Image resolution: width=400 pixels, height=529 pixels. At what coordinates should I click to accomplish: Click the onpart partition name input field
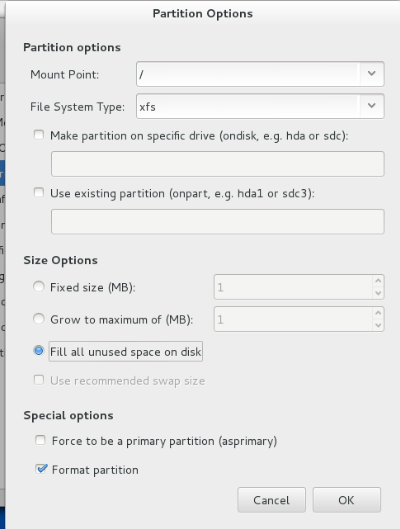pos(218,222)
